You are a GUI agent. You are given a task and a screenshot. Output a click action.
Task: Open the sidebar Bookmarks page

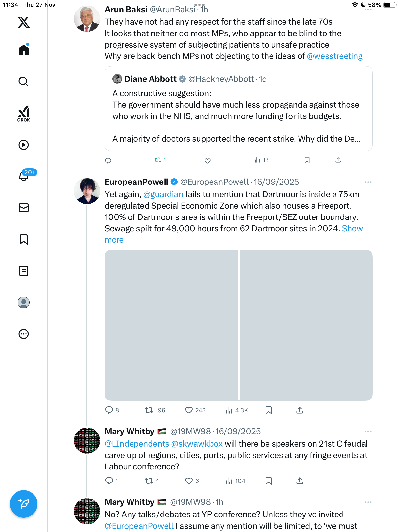(24, 239)
